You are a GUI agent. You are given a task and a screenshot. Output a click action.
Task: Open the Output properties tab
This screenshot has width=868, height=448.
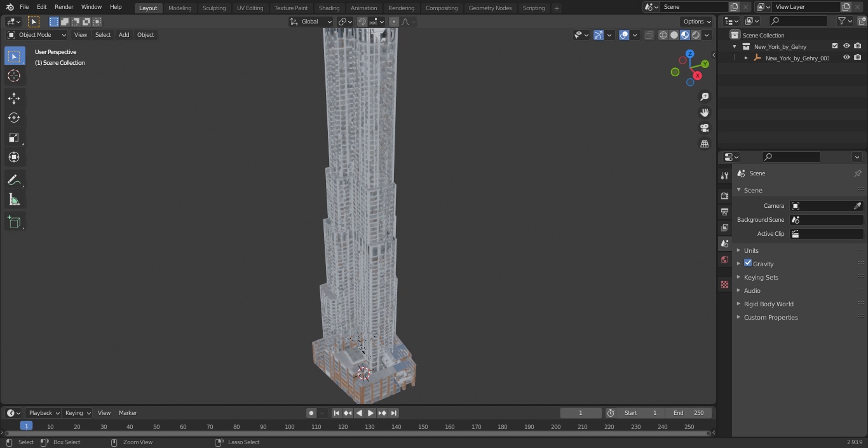coord(724,212)
